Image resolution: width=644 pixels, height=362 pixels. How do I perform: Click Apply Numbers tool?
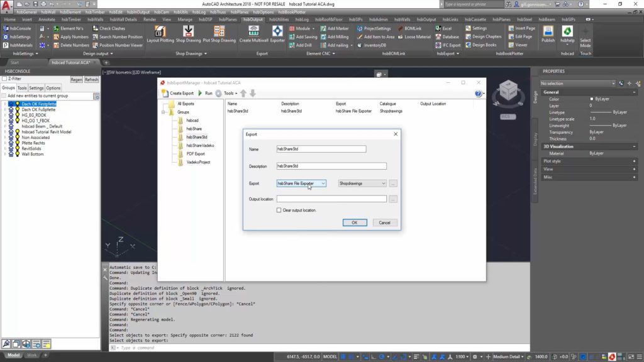71,37
